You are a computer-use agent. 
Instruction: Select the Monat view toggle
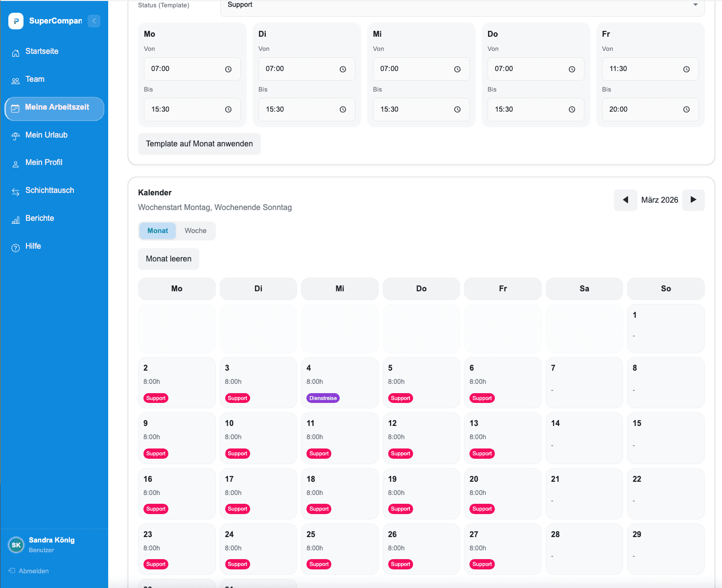point(158,231)
